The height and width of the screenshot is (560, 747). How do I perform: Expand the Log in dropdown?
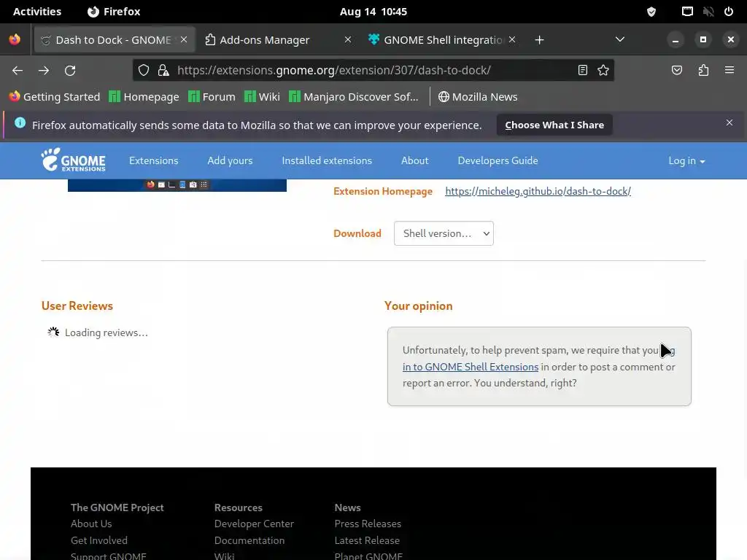coord(686,161)
